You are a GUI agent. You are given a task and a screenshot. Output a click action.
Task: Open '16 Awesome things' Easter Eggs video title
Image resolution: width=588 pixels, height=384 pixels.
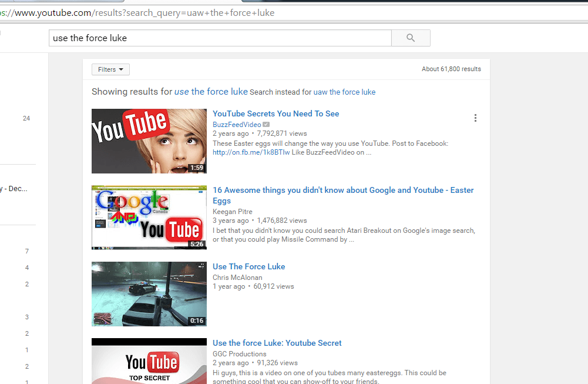coord(343,195)
